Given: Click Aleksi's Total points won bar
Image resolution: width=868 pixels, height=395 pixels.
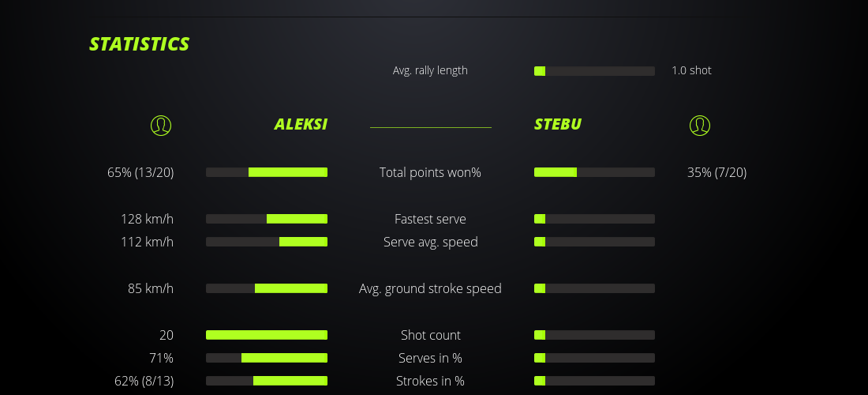Looking at the screenshot, I should point(267,172).
